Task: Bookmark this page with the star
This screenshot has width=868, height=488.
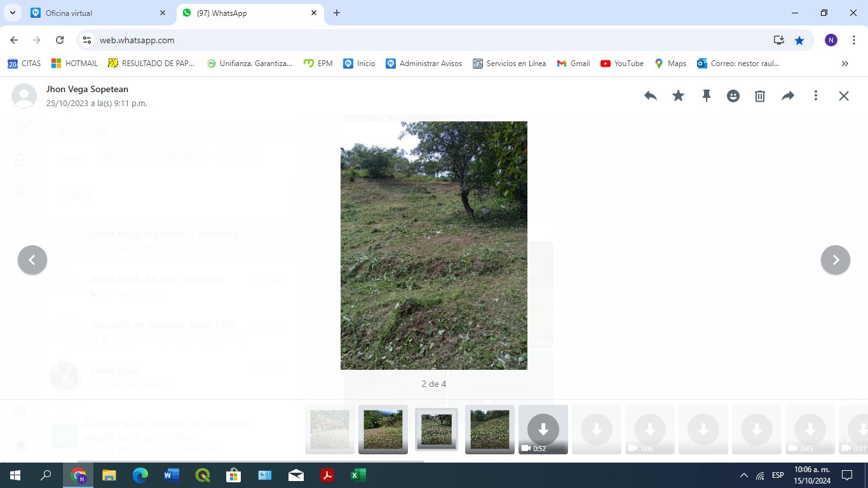Action: 799,40
